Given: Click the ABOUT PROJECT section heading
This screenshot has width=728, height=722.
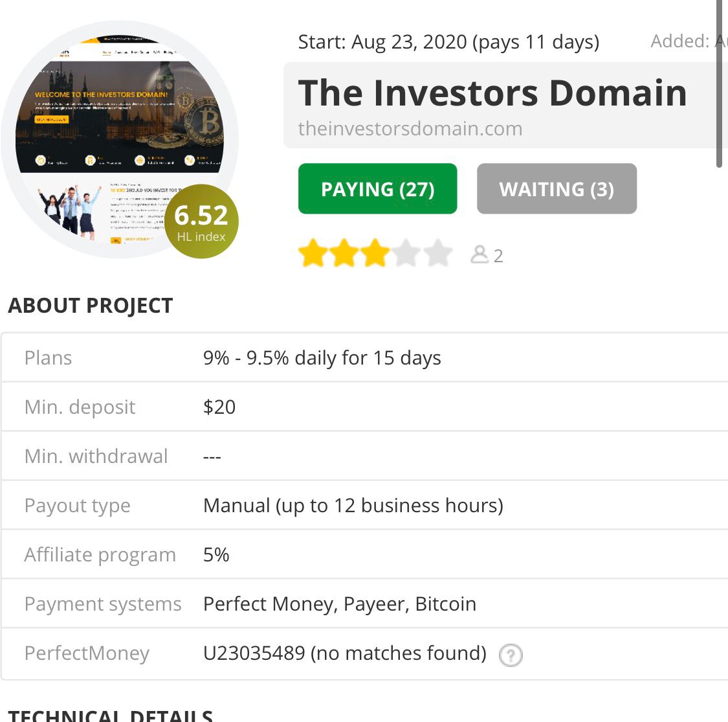Looking at the screenshot, I should 91,306.
